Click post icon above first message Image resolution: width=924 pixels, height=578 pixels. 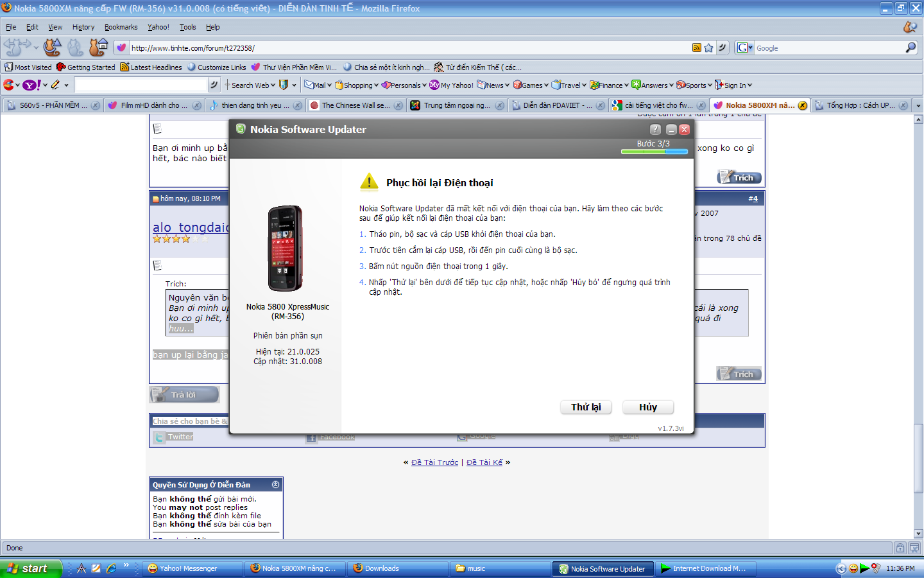(157, 128)
